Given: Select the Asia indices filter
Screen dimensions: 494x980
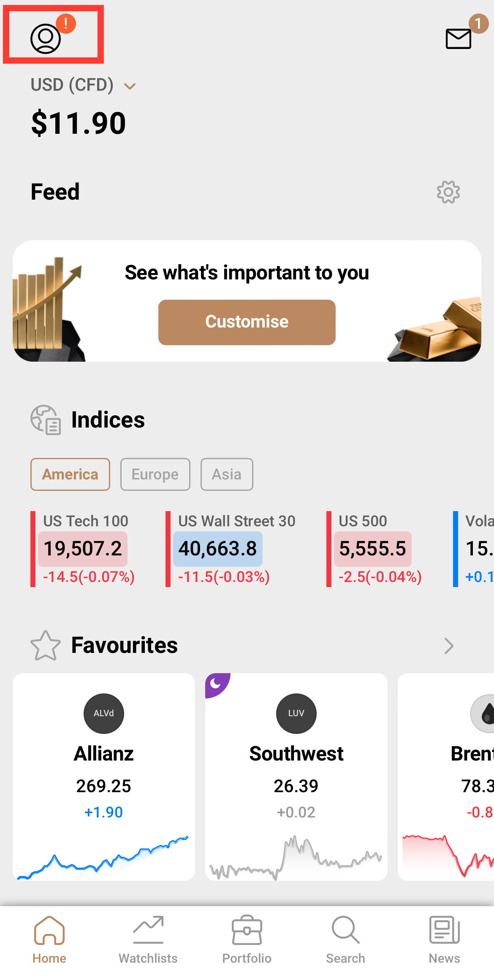Looking at the screenshot, I should point(227,474).
